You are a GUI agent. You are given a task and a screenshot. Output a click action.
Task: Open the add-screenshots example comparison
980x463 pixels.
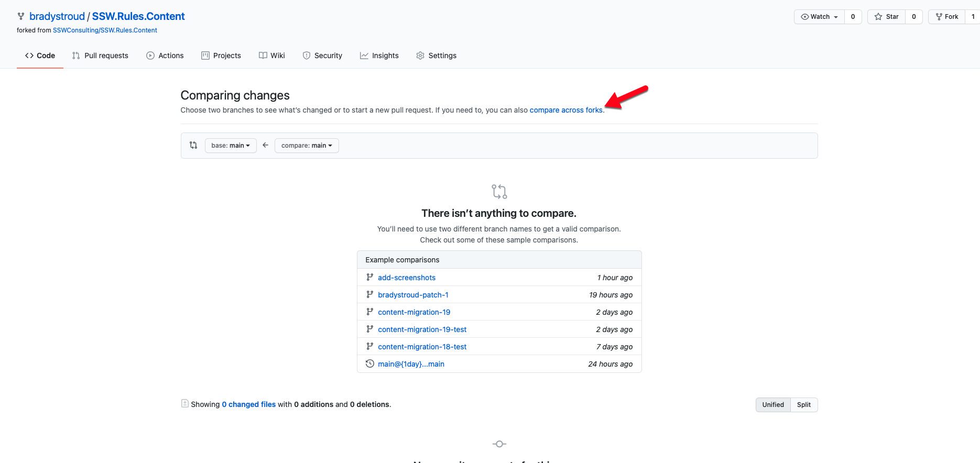click(x=407, y=278)
